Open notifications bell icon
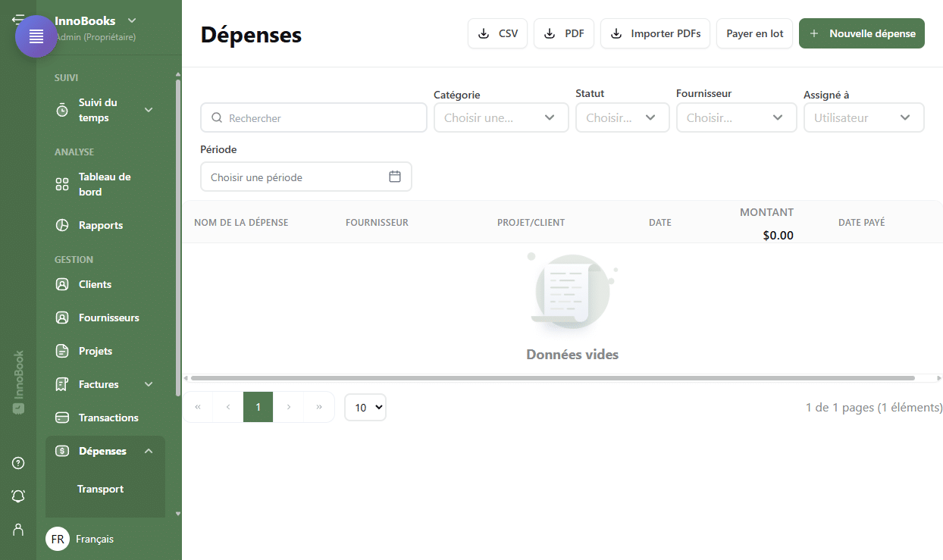Viewport: 943px width, 560px height. [18, 496]
